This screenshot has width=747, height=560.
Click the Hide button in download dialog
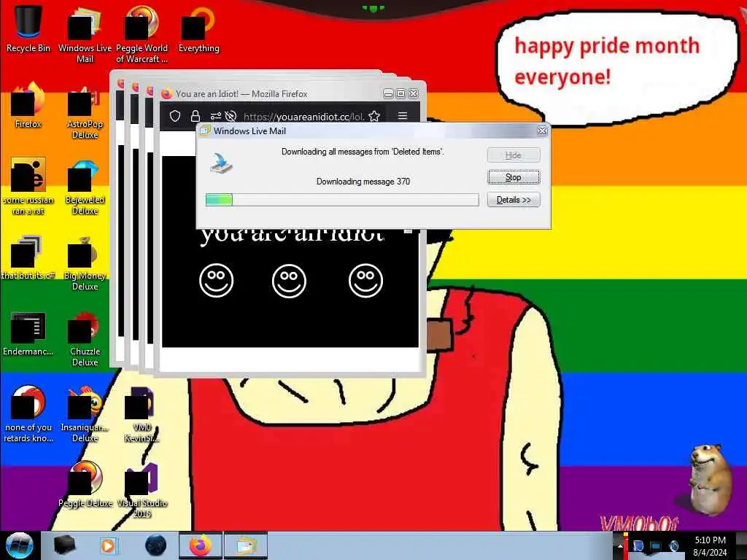tap(513, 155)
